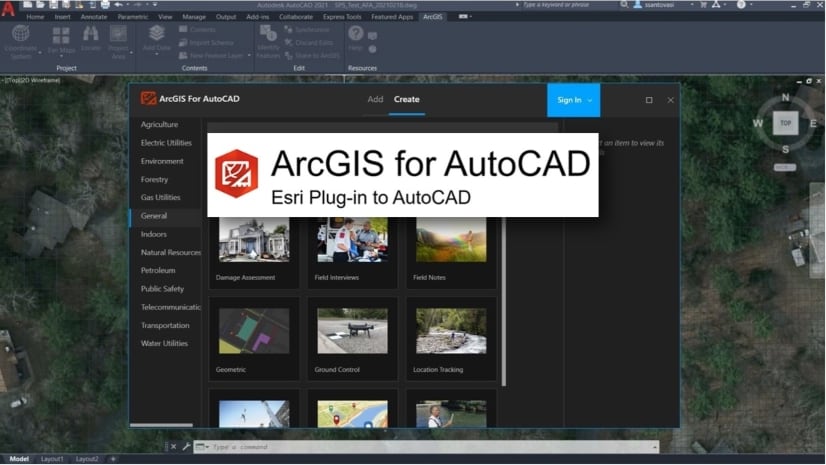Click the category list horizontal scrollbar
This screenshot has height=465, width=826.
[161, 425]
